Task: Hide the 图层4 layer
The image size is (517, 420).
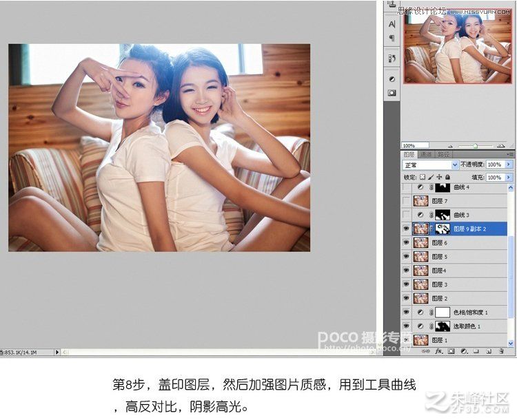Action: pyautogui.click(x=407, y=270)
